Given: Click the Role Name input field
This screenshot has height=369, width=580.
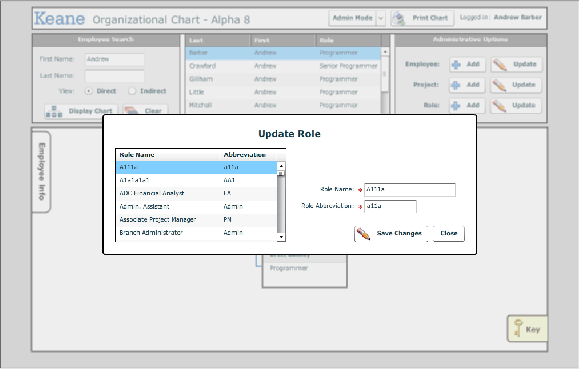Looking at the screenshot, I should pyautogui.click(x=410, y=190).
